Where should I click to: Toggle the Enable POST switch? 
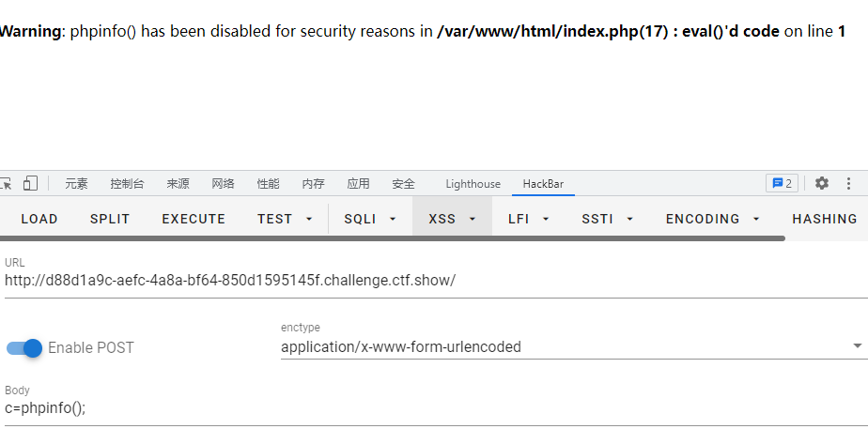25,348
